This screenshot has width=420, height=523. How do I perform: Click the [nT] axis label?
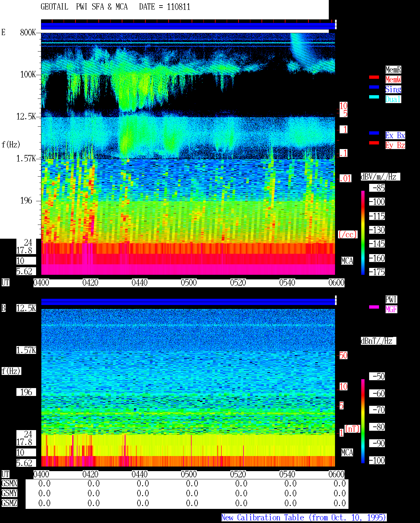click(x=352, y=429)
